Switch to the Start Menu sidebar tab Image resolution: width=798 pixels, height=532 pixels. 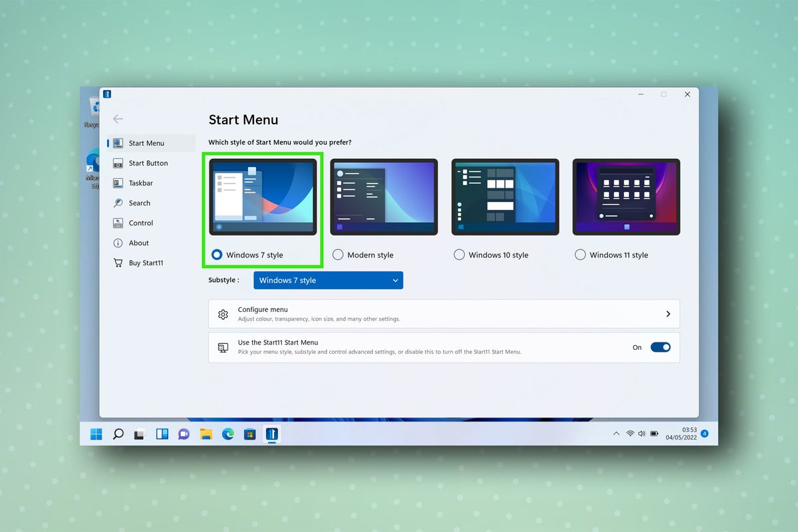point(147,142)
